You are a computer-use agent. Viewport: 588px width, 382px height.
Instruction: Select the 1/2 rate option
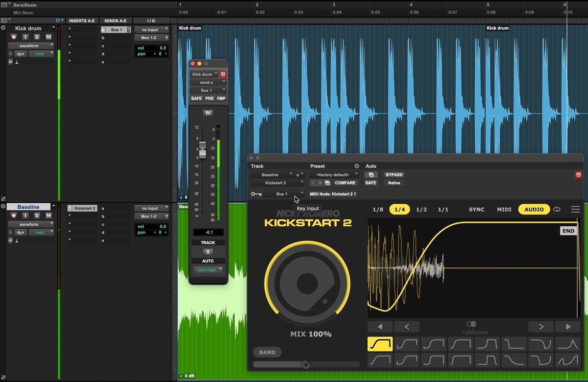(421, 210)
